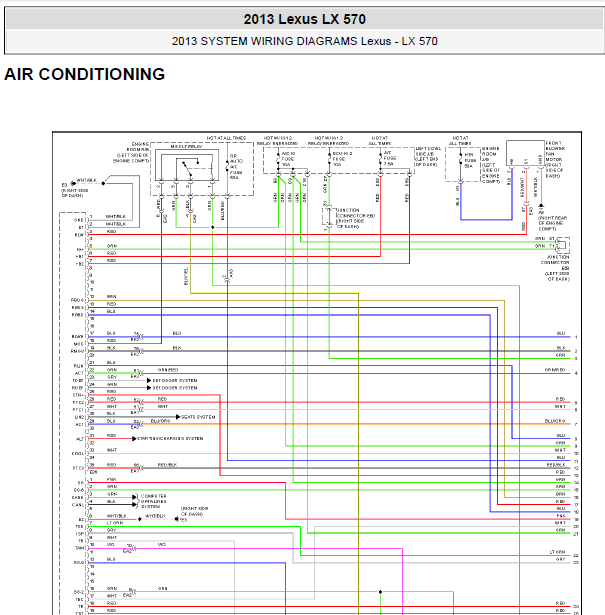Click the "ALT" pin label on left connector
Screen dimensions: 605x615
coord(80,439)
